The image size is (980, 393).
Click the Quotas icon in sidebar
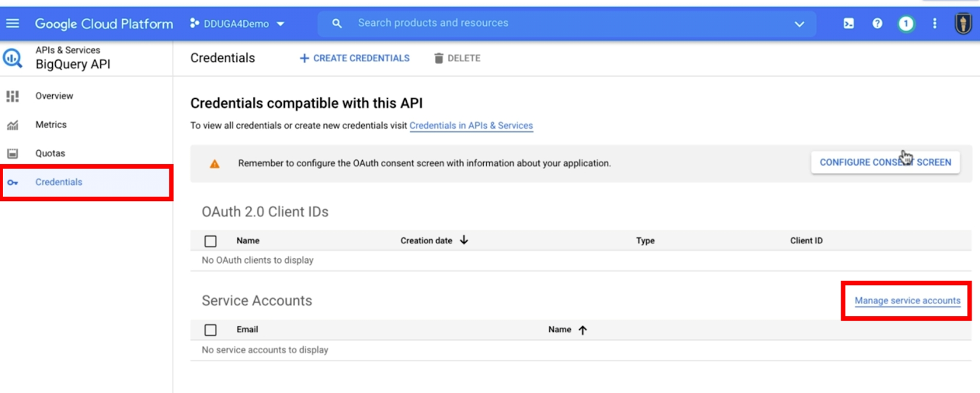point(13,153)
